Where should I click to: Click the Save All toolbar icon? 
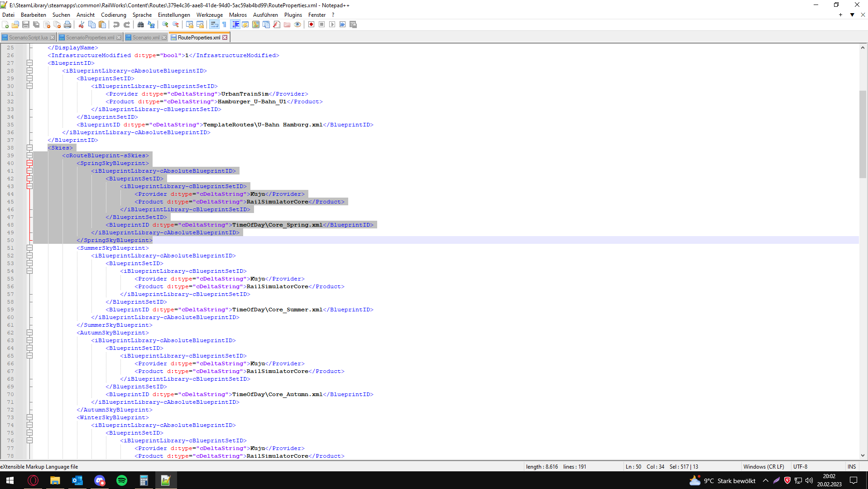[x=36, y=24]
